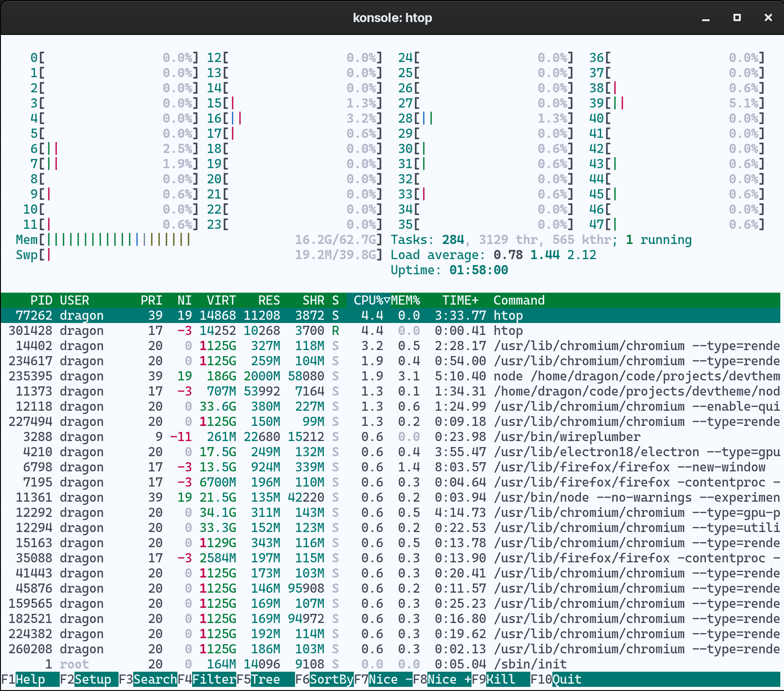Click the PRI column header
The height and width of the screenshot is (691, 784).
[152, 300]
